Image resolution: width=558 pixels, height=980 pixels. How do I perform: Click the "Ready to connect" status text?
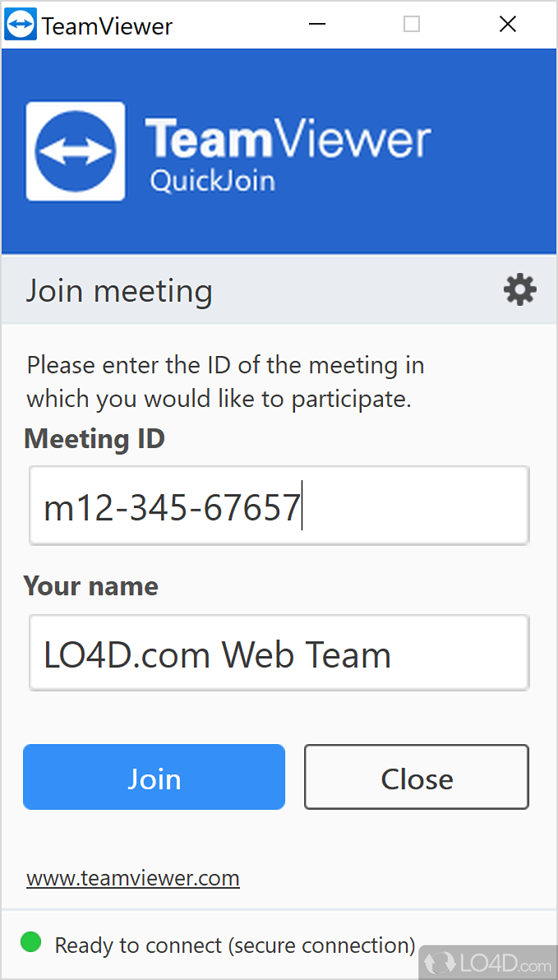(235, 945)
